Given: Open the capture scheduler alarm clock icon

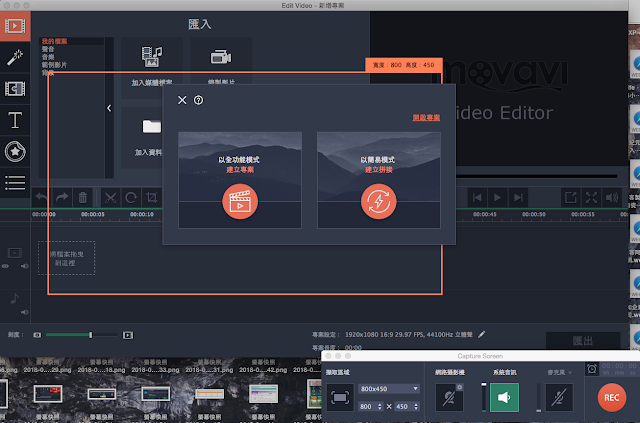Looking at the screenshot, I should click(x=592, y=369).
